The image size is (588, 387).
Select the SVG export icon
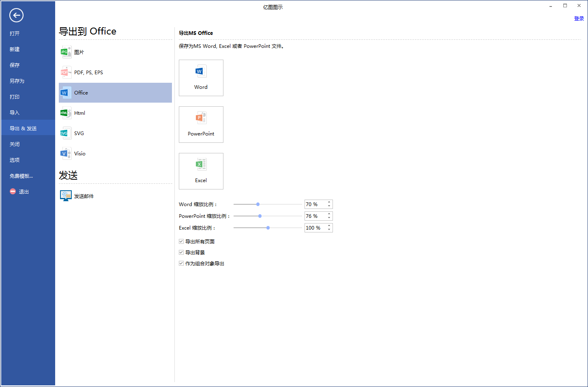[x=66, y=133]
